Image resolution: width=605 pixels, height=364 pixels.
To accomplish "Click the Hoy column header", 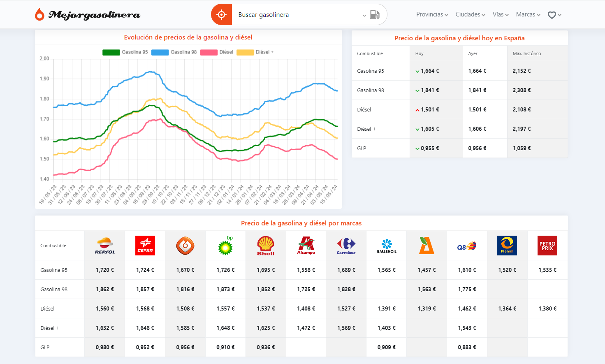I will coord(419,54).
